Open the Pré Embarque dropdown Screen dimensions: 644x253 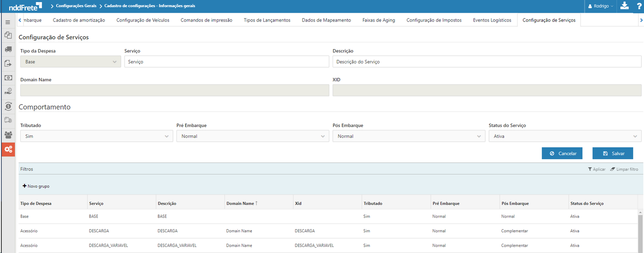(x=252, y=136)
